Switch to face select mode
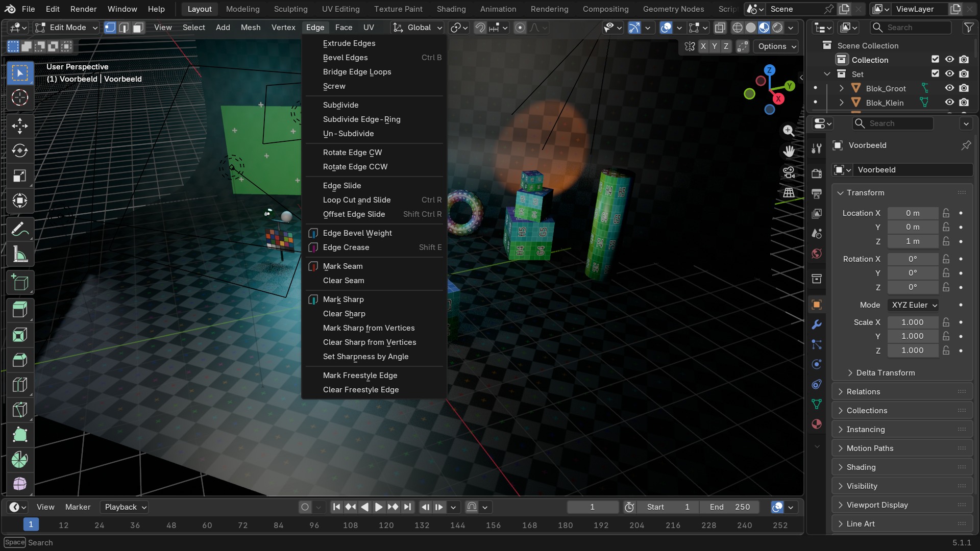The width and height of the screenshot is (980, 551). tap(138, 28)
